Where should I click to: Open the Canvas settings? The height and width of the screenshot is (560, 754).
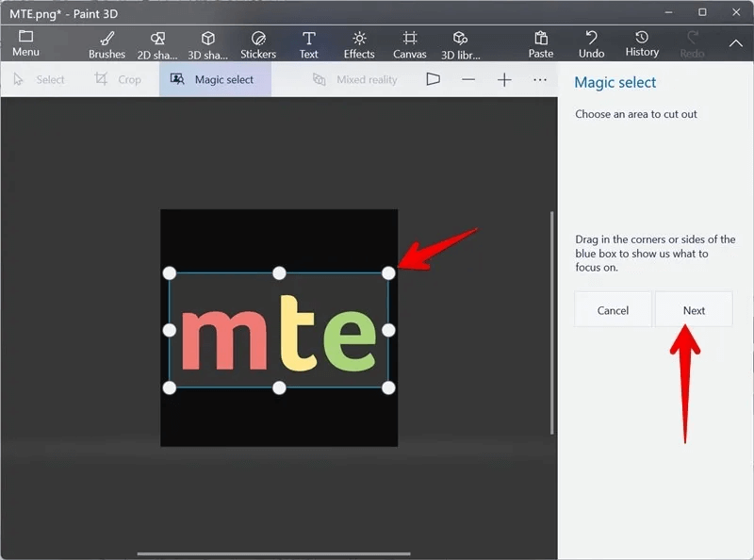(x=410, y=43)
